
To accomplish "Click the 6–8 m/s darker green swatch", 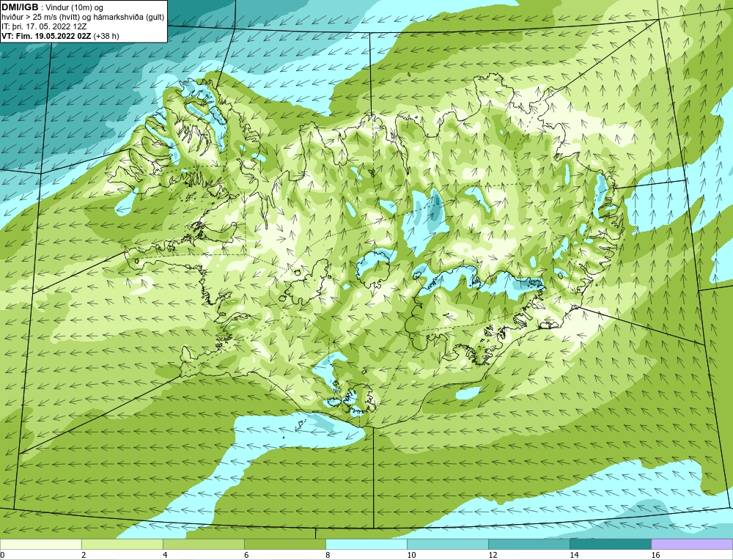I will click(284, 544).
